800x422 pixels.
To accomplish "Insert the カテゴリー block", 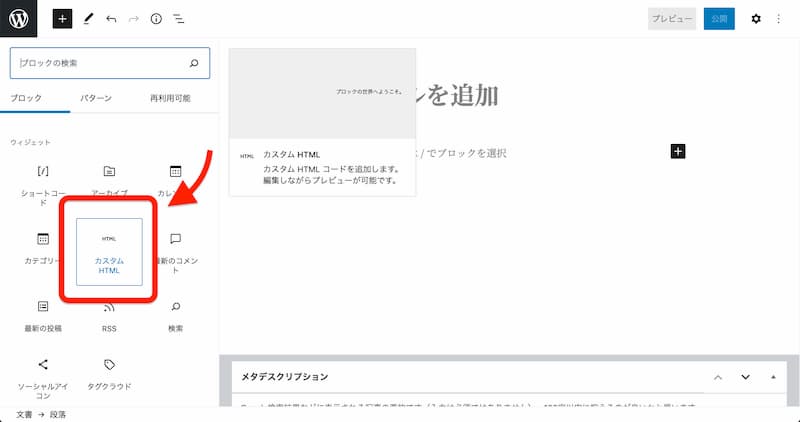I will pos(43,250).
